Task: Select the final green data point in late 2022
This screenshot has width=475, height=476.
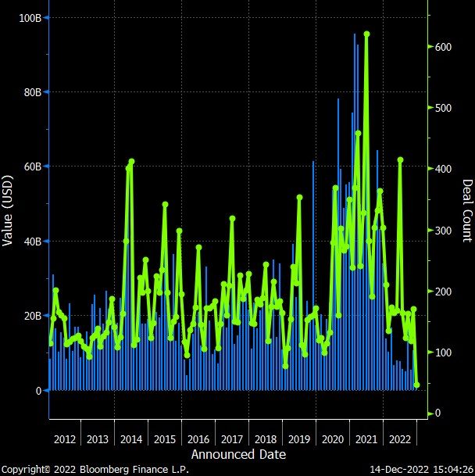Action: (x=416, y=385)
